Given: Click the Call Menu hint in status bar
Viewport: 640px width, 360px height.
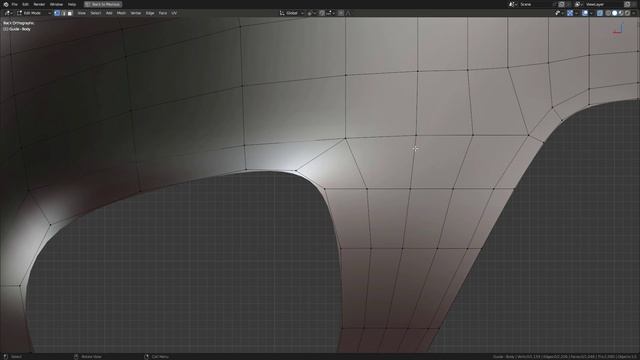Looking at the screenshot, I should [x=160, y=356].
